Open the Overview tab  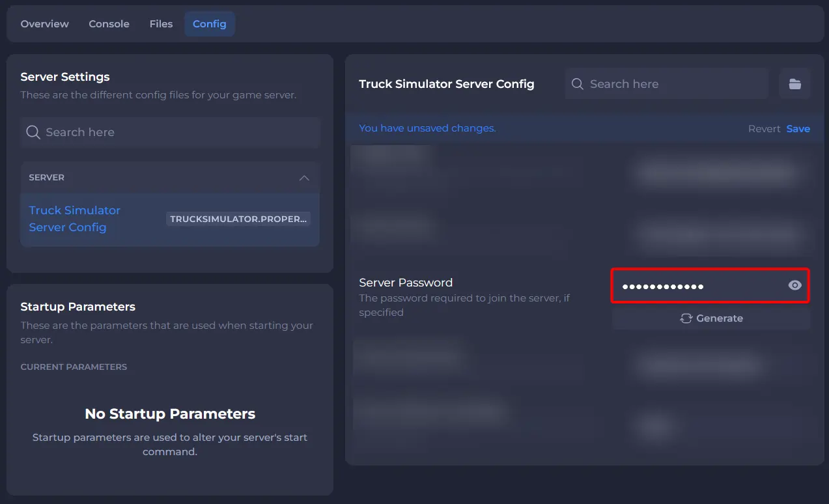coord(44,24)
